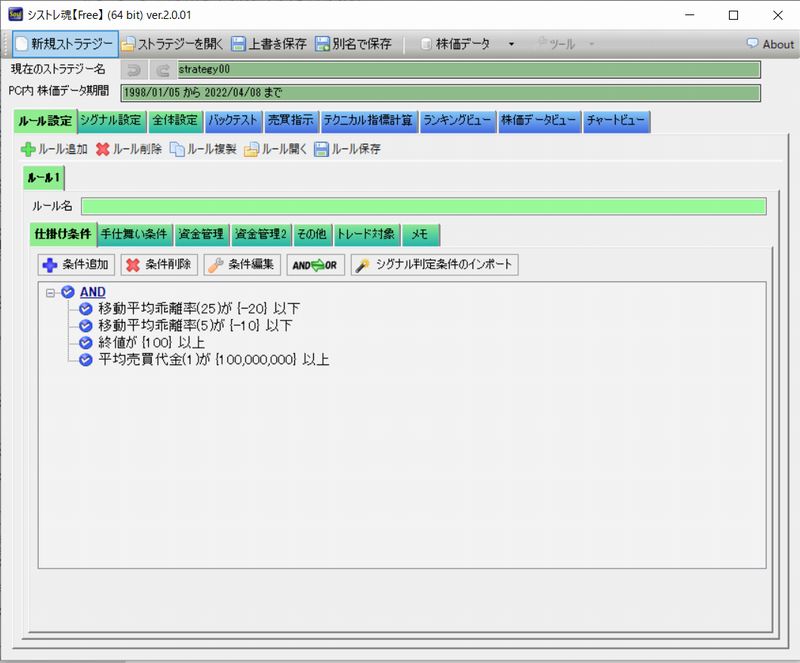Click シグナル判定条件のインポート button
800x663 pixels.
(x=435, y=265)
